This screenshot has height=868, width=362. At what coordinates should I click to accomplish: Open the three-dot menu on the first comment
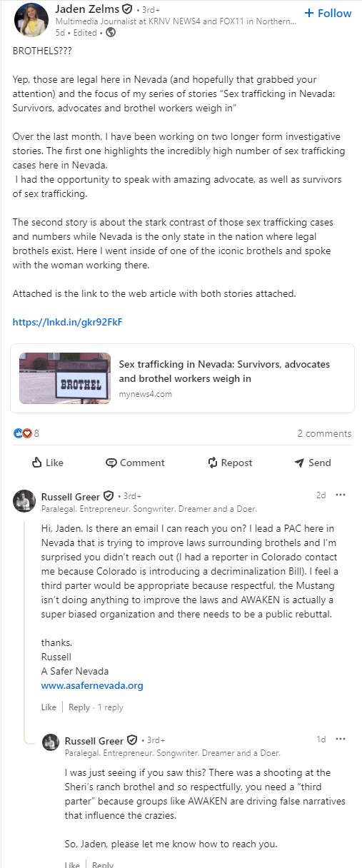[x=341, y=495]
